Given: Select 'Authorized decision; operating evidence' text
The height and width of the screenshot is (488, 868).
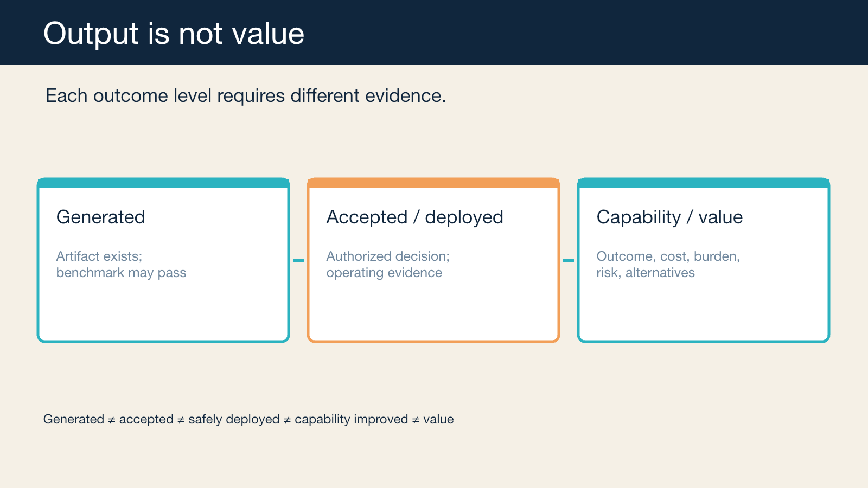Looking at the screenshot, I should (388, 265).
